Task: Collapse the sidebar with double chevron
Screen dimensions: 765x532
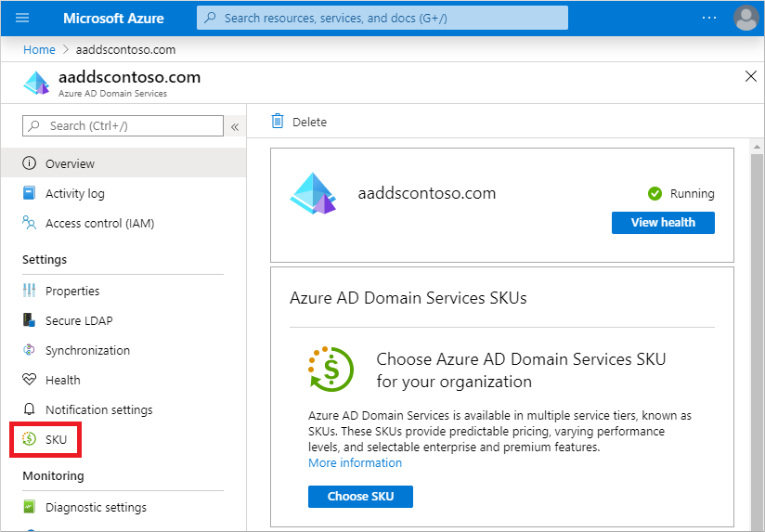Action: 235,126
